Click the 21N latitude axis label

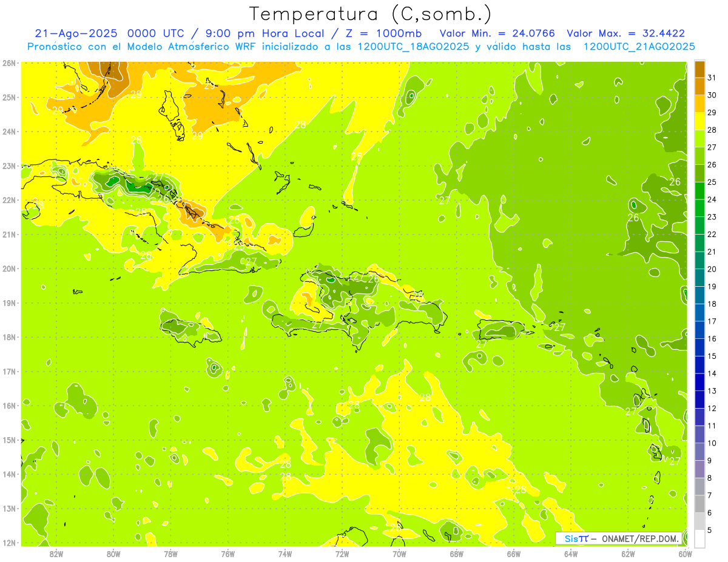pyautogui.click(x=9, y=234)
